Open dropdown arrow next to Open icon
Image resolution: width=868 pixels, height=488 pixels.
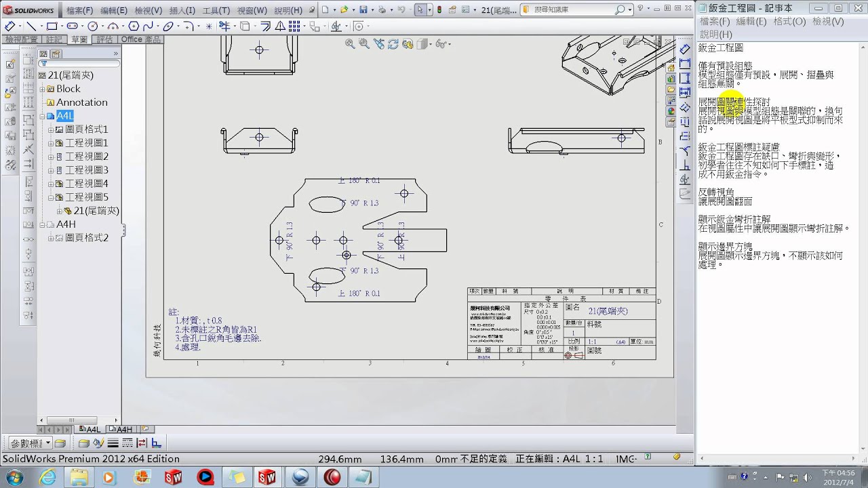coord(353,9)
